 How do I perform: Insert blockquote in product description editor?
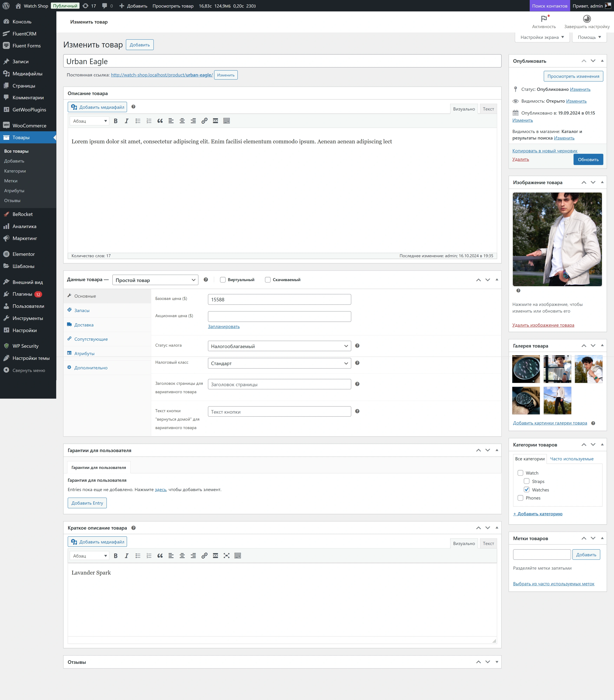[160, 121]
